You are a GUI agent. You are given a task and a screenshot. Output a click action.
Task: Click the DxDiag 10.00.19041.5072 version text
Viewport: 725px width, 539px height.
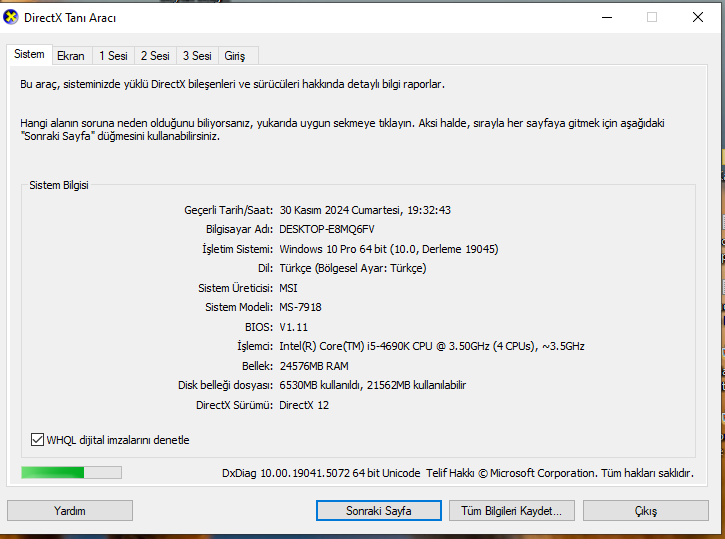pyautogui.click(x=321, y=473)
